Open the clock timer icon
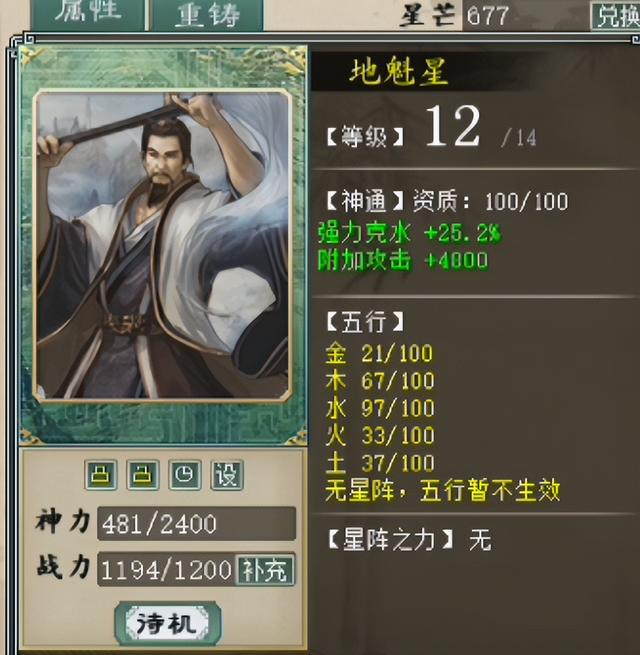 [185, 475]
